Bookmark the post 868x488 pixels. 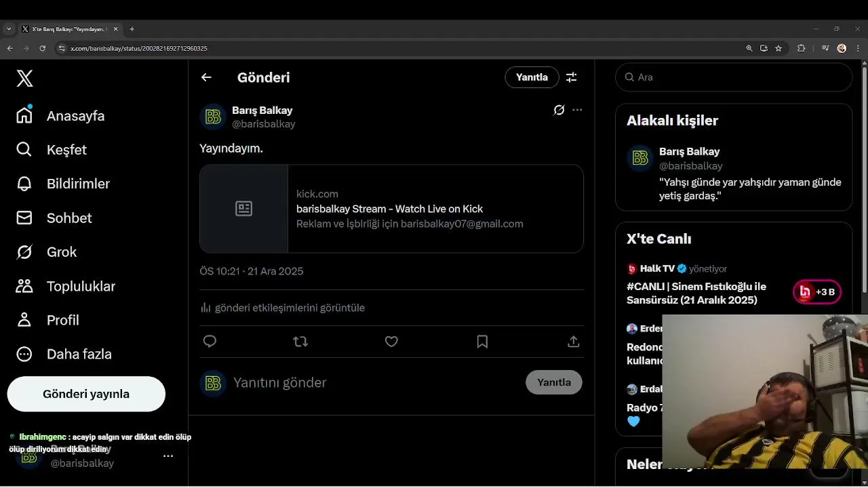[x=482, y=342]
